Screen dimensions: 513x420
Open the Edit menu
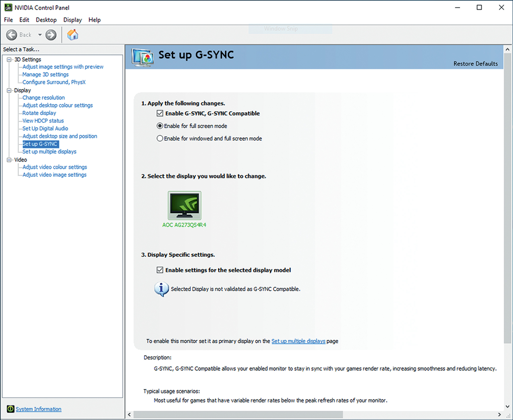(x=24, y=20)
